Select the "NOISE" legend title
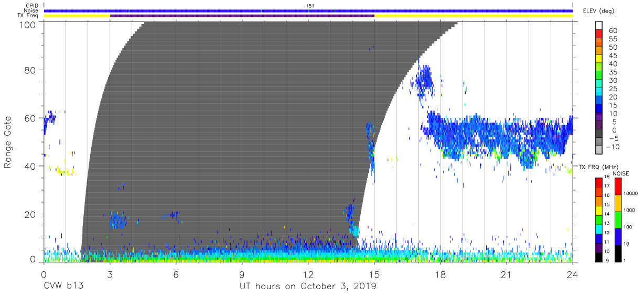The height and width of the screenshot is (297, 644). tap(621, 173)
